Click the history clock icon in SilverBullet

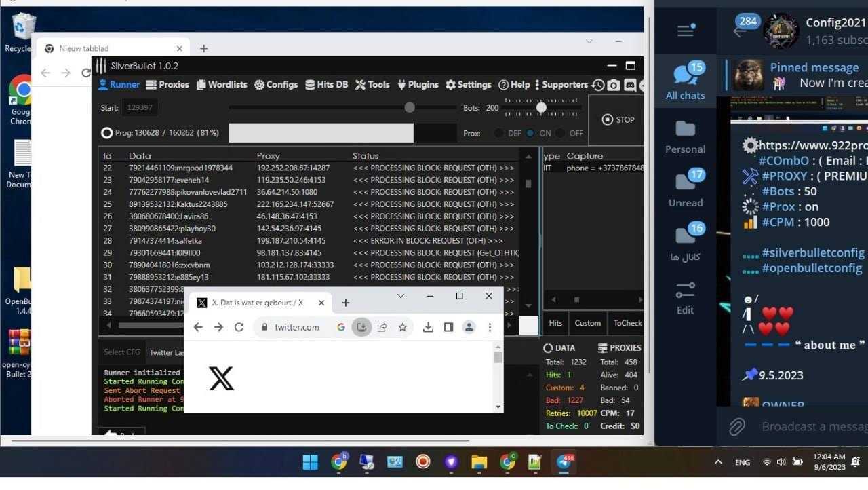[597, 85]
